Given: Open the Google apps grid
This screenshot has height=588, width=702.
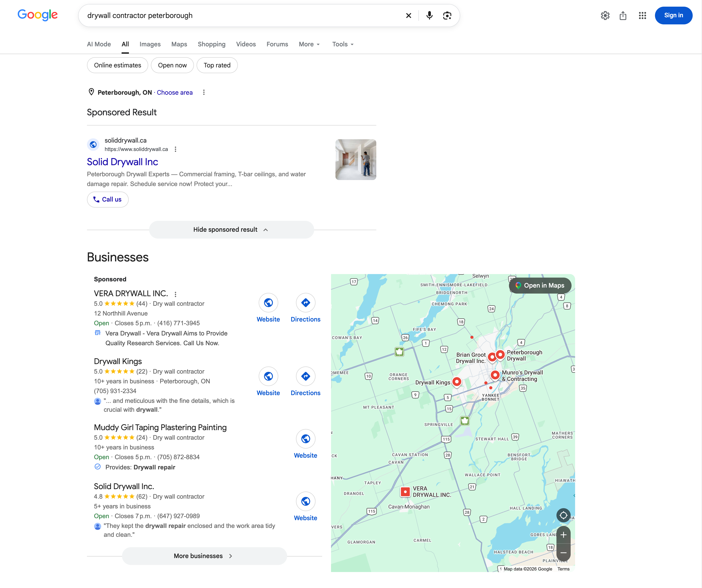Looking at the screenshot, I should pos(642,15).
